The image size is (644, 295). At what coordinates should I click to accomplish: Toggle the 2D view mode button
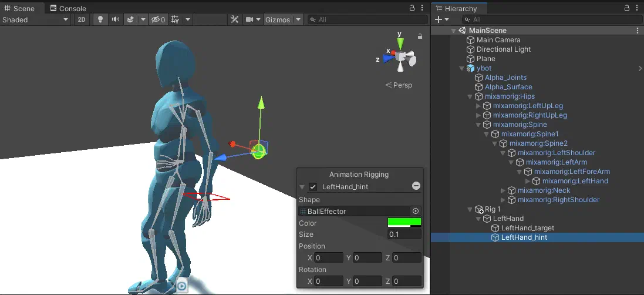(82, 19)
